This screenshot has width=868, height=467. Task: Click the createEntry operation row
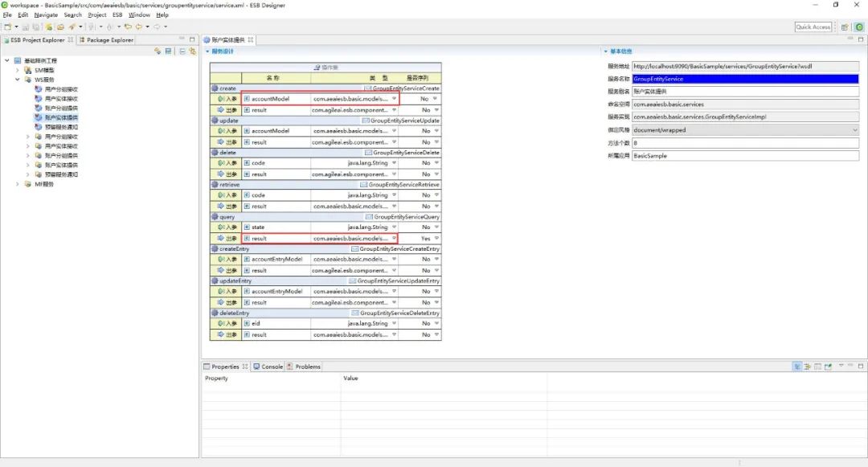click(325, 249)
